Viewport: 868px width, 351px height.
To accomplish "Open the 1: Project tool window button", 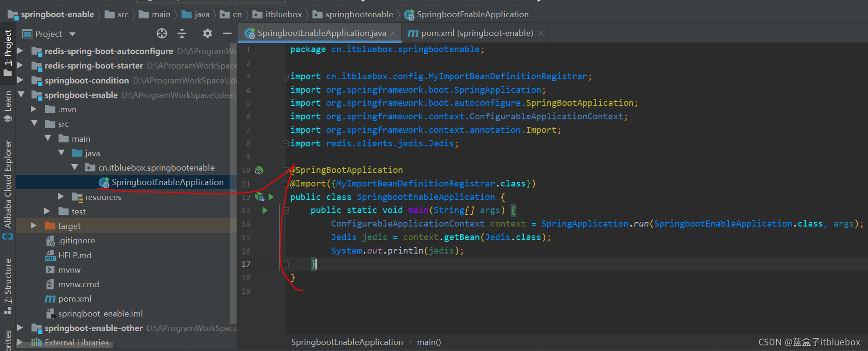I will 7,53.
